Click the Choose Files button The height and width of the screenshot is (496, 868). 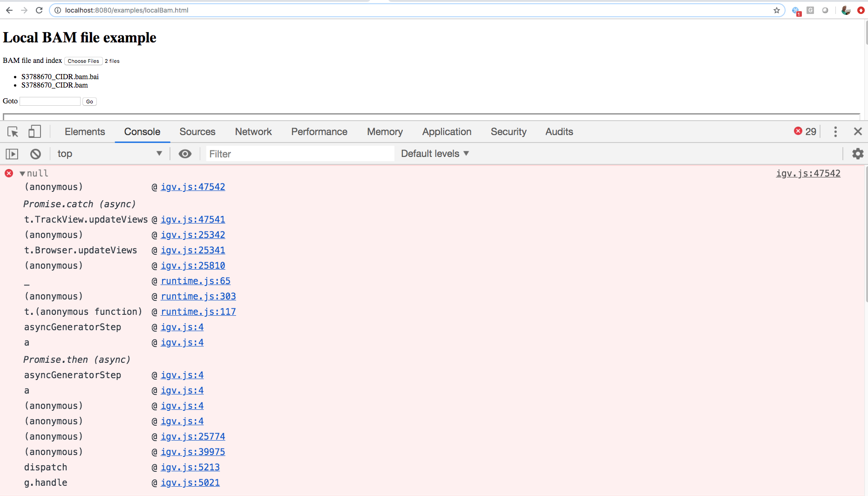click(83, 61)
